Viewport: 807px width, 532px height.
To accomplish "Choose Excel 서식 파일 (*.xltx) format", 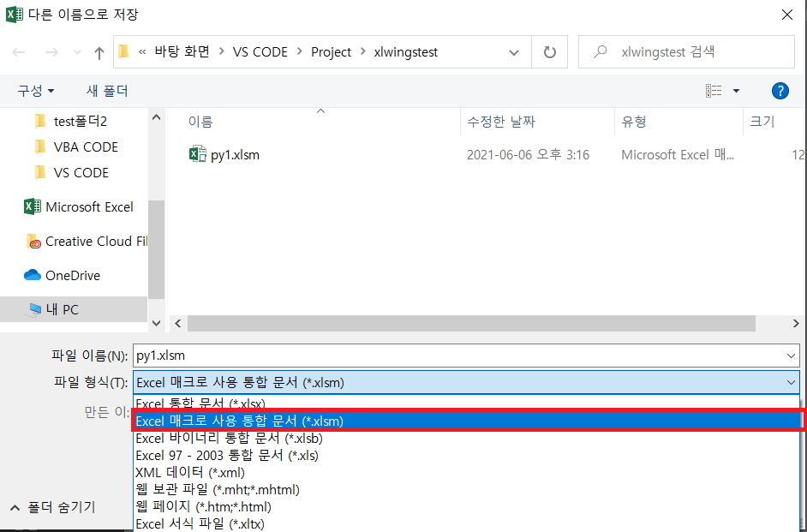I will coord(466,523).
